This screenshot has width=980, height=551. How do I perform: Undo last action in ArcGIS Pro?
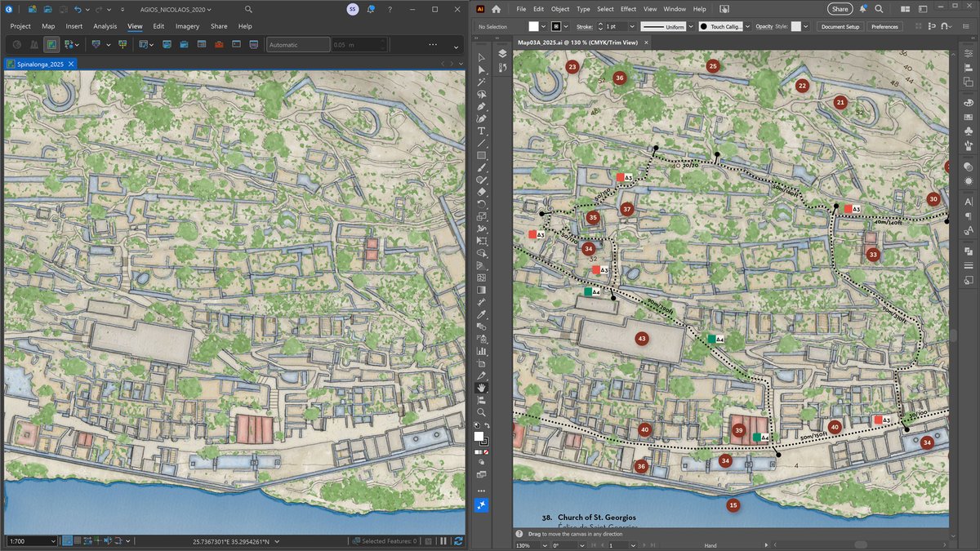point(78,9)
